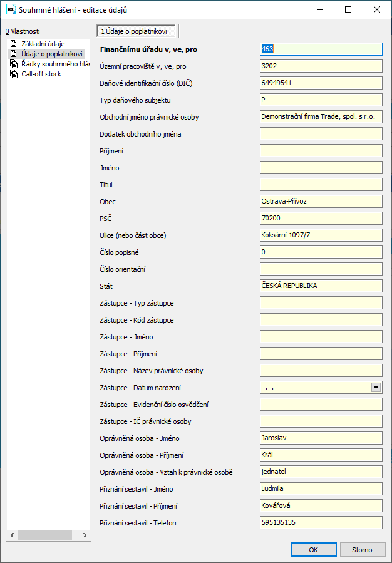Click the Územní pracoviště field 3202
Image resolution: width=392 pixels, height=563 pixels.
click(x=321, y=66)
